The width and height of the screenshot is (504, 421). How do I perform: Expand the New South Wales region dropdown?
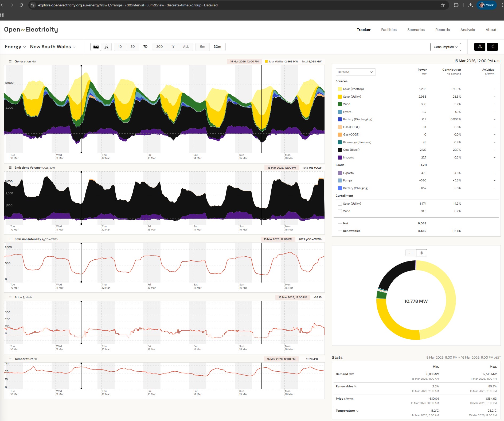point(53,47)
